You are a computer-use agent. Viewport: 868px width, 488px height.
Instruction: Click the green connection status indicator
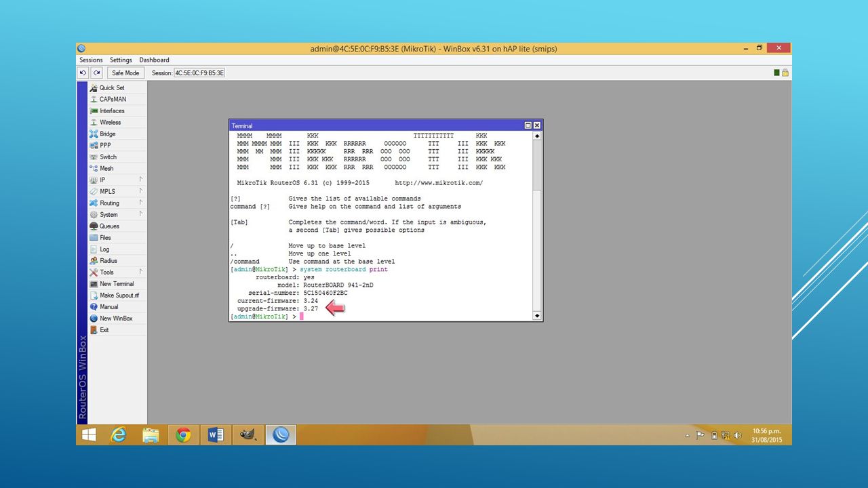click(777, 73)
